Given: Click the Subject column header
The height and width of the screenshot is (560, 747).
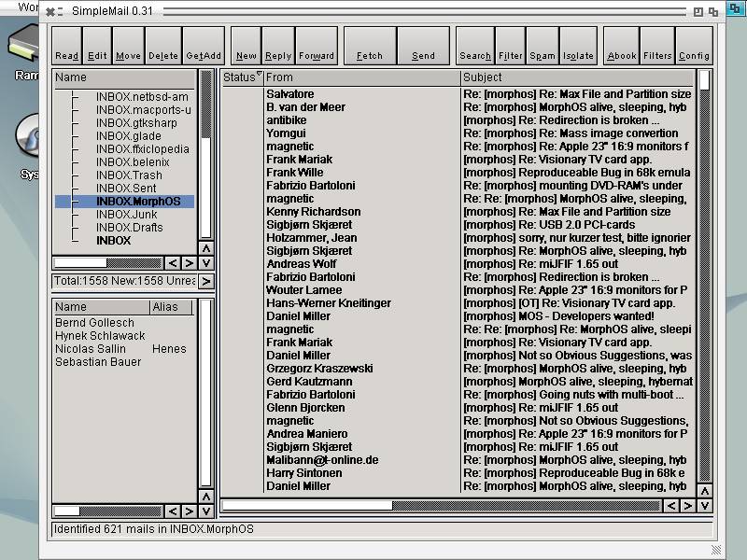Looking at the screenshot, I should (577, 77).
